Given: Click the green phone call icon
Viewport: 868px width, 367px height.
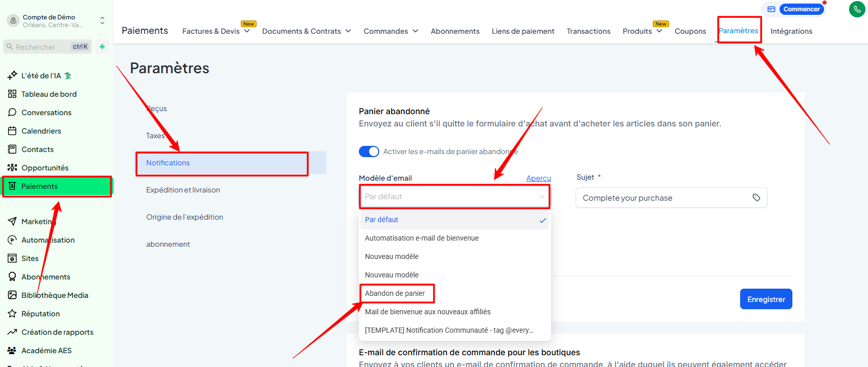Looking at the screenshot, I should click(x=857, y=9).
